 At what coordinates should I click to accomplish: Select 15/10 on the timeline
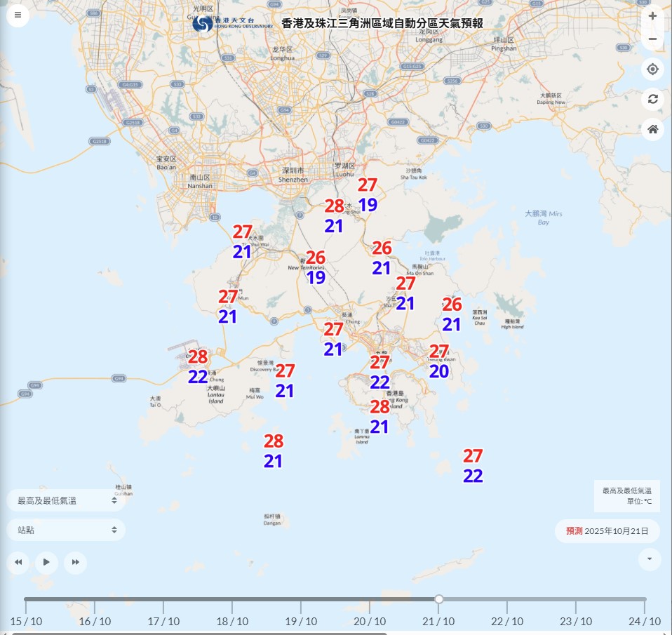[26, 621]
